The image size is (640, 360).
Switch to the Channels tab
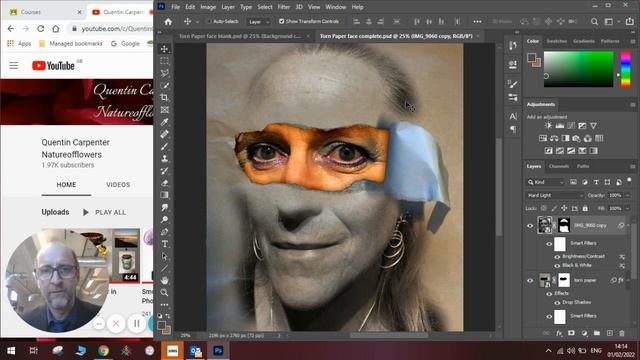point(559,166)
